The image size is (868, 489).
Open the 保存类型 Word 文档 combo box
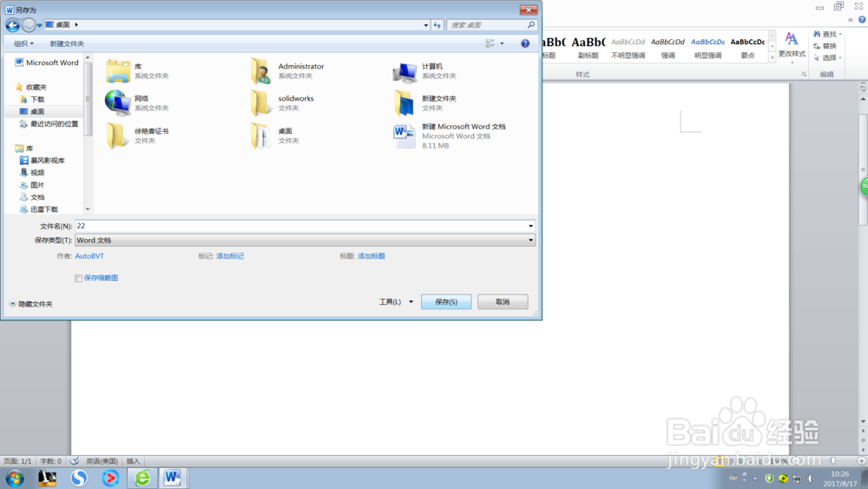[x=305, y=241]
